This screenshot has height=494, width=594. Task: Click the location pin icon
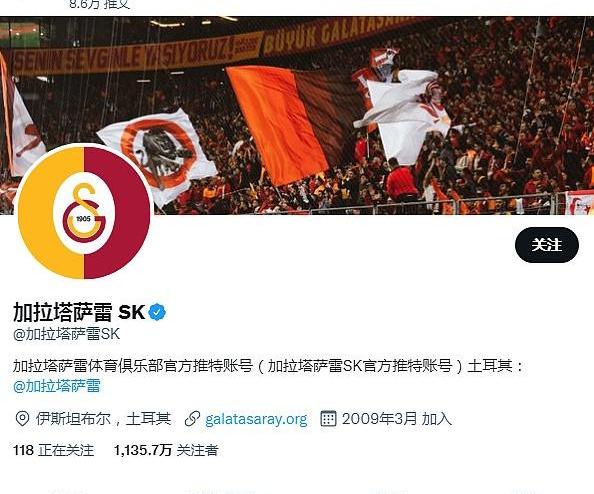22,419
